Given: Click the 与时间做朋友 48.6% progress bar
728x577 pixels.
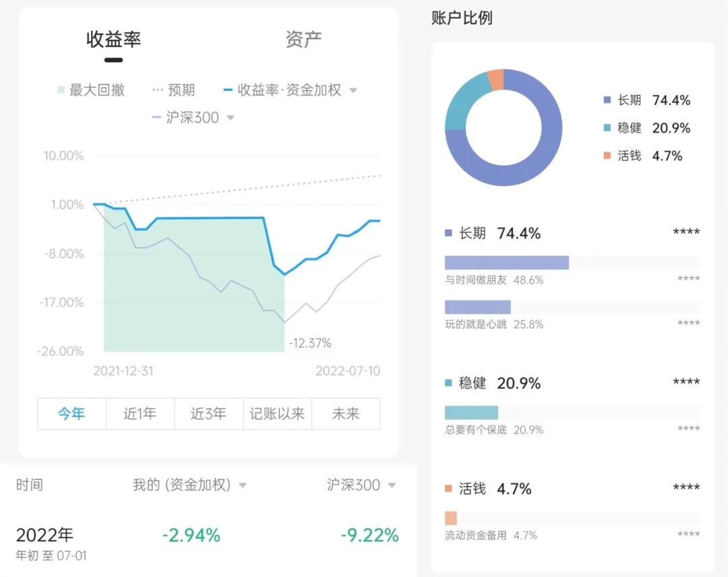Looking at the screenshot, I should point(572,263).
